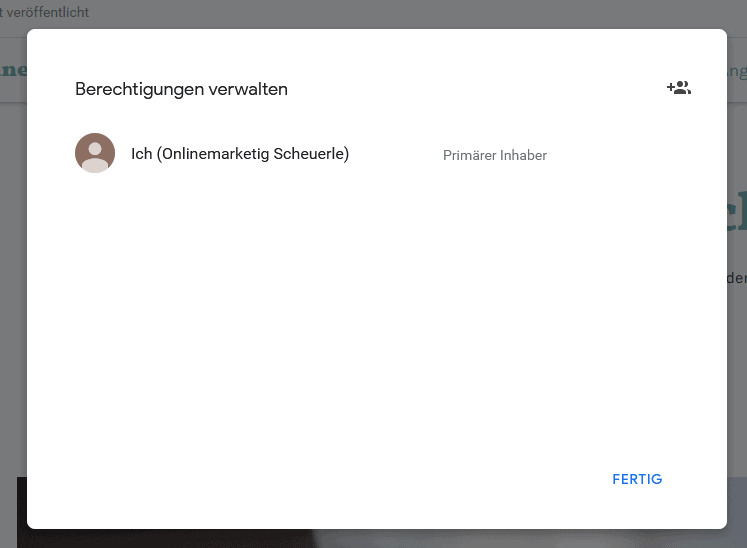The height and width of the screenshot is (548, 747).
Task: Click the add users icon
Action: click(x=679, y=88)
